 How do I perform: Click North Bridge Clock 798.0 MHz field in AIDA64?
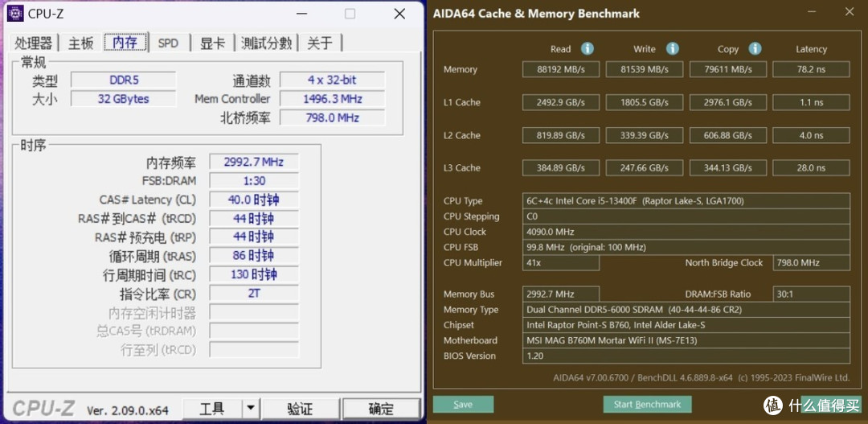tap(811, 263)
